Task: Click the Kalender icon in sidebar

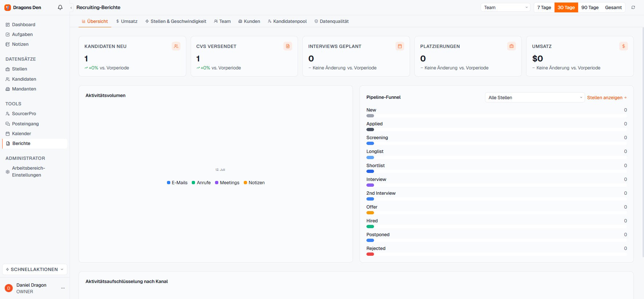Action: 8,134
